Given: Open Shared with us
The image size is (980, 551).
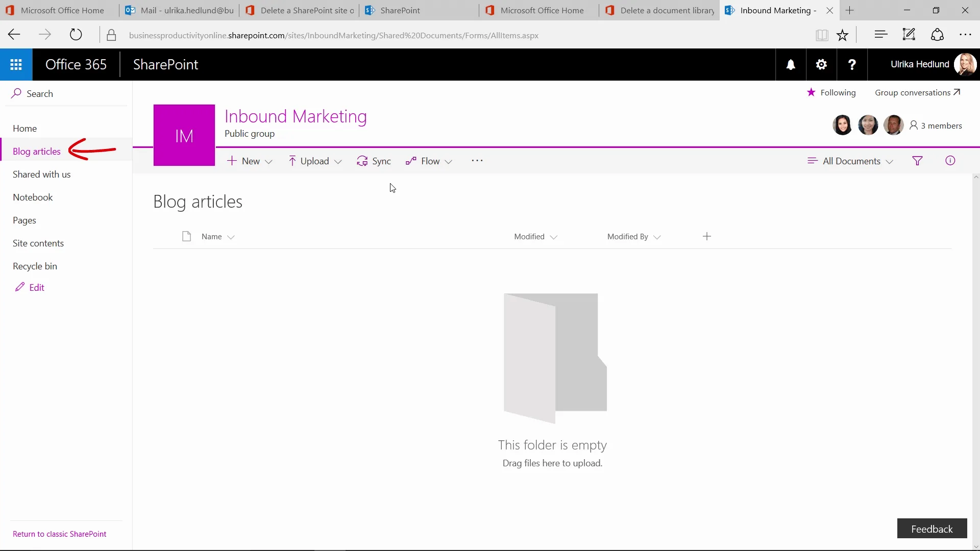Looking at the screenshot, I should coord(42,174).
